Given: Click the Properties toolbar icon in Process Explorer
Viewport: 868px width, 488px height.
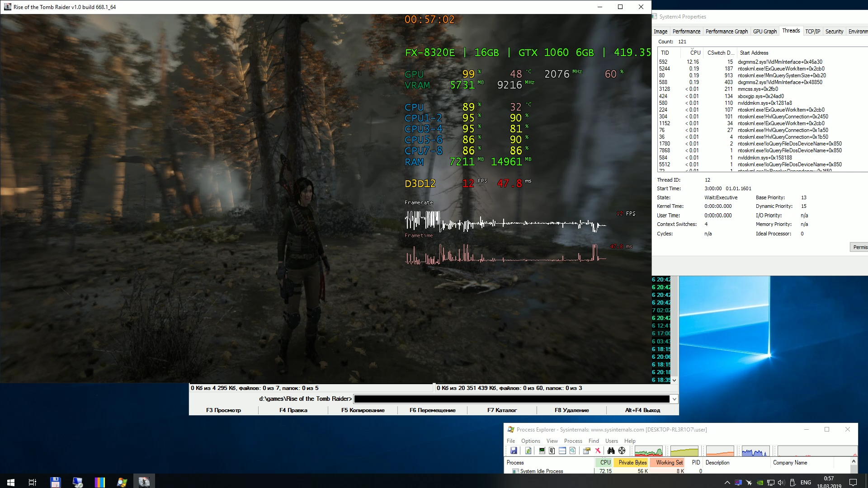Looking at the screenshot, I should click(586, 450).
